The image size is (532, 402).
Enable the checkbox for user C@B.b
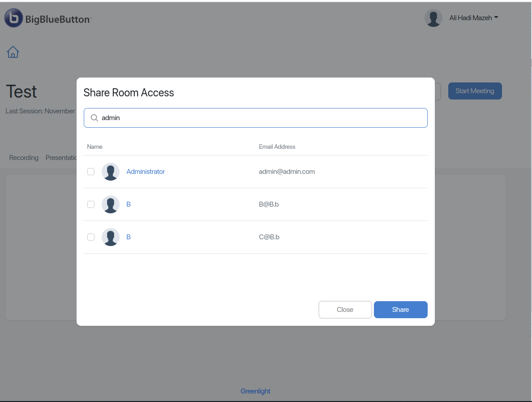click(91, 237)
